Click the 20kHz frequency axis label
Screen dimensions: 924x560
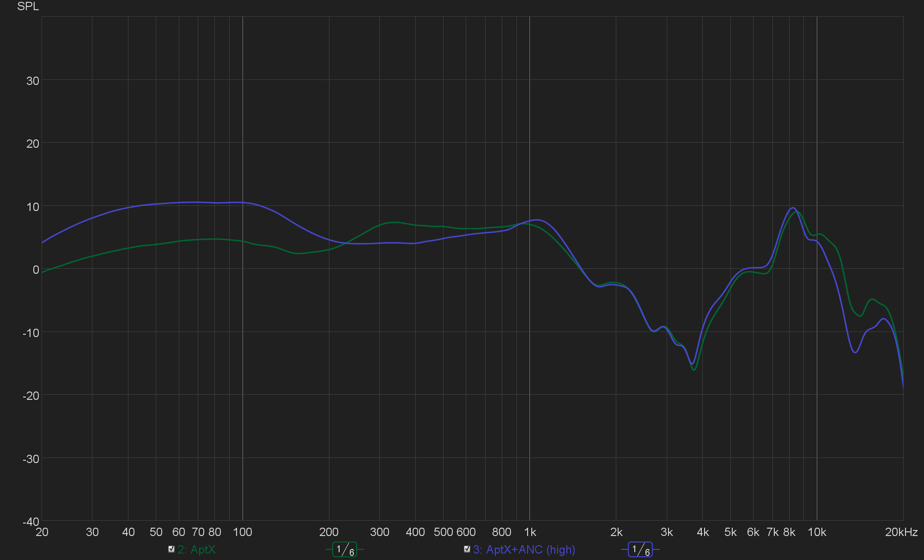(901, 532)
